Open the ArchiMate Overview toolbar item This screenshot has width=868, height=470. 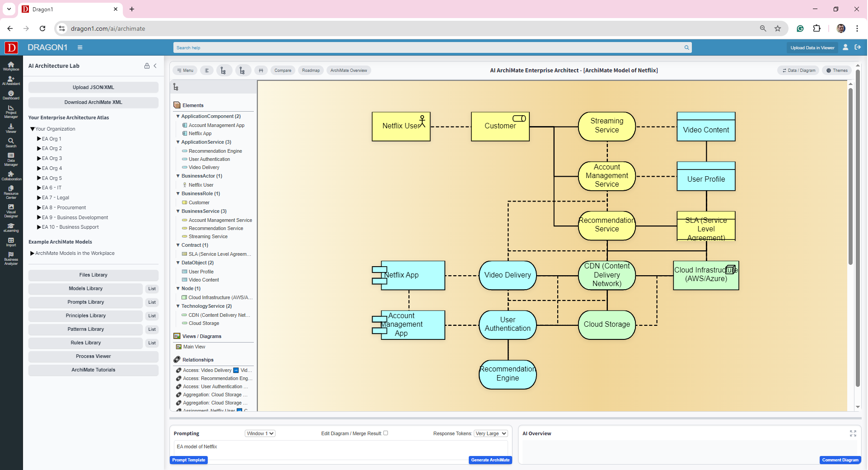pos(349,70)
